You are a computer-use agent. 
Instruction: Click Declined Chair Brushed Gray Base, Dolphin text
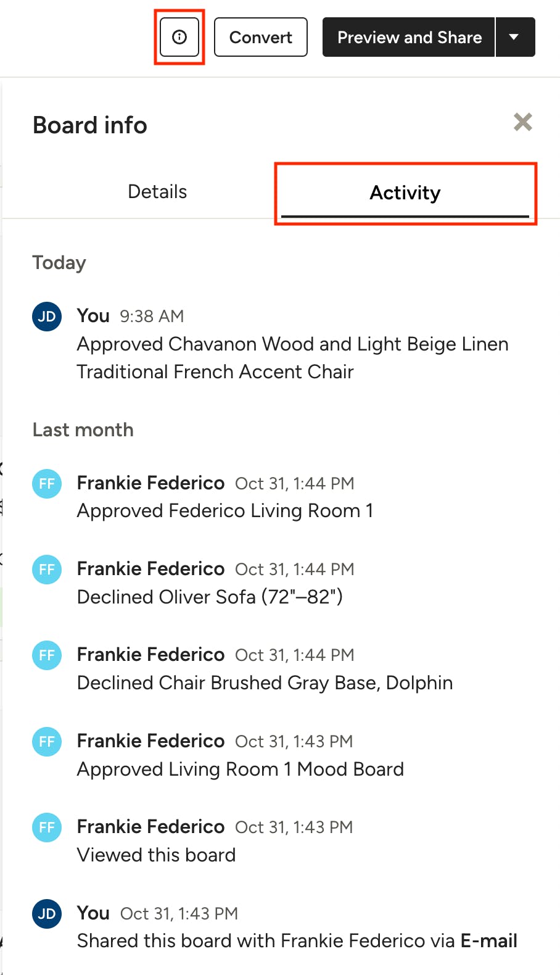tap(265, 683)
